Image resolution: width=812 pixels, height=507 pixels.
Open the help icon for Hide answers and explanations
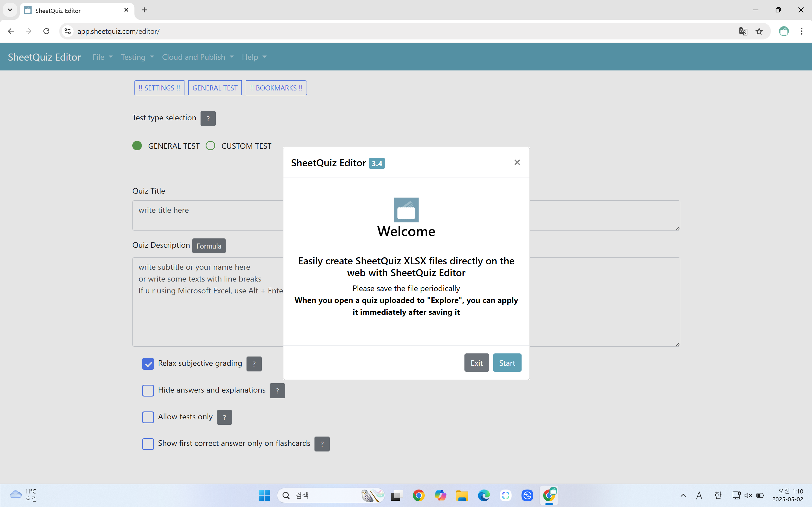pos(277,391)
